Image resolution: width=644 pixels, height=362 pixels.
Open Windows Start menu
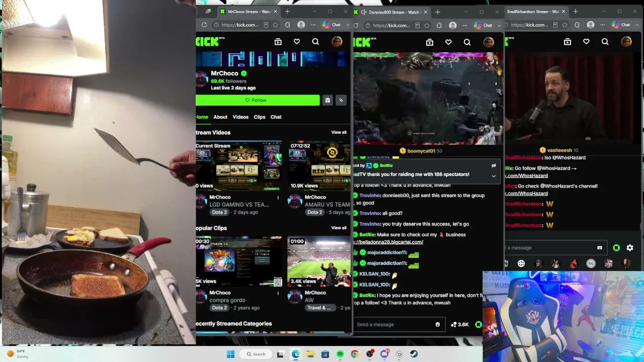pyautogui.click(x=230, y=354)
